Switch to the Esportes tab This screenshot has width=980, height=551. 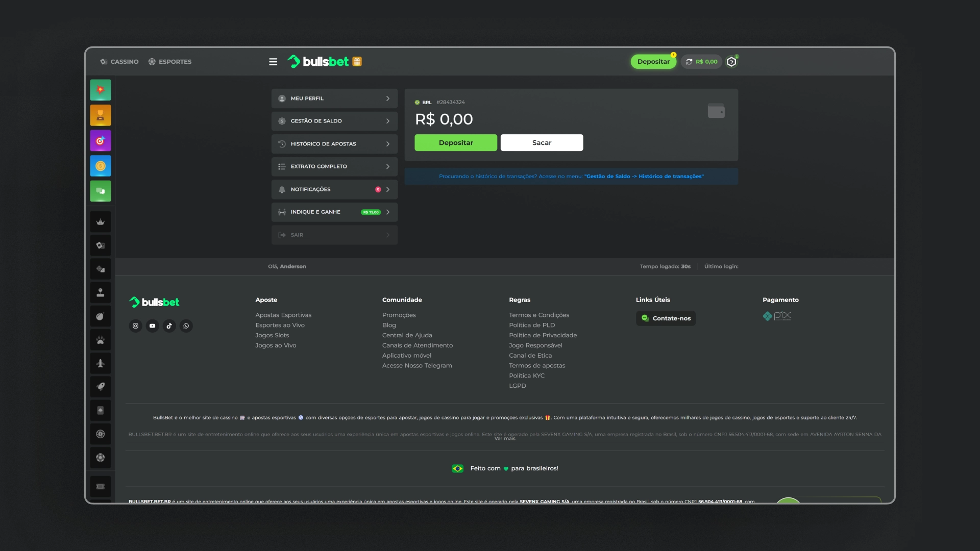(170, 62)
